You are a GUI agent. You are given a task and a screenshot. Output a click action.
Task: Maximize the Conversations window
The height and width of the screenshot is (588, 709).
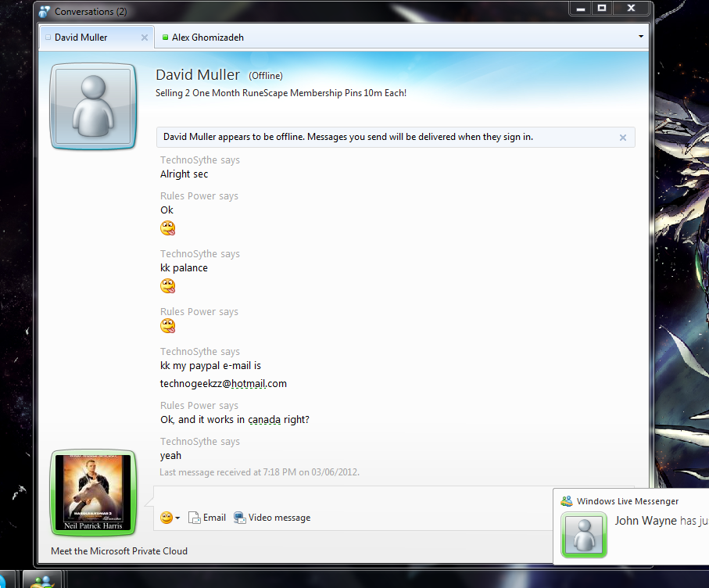[x=601, y=9]
